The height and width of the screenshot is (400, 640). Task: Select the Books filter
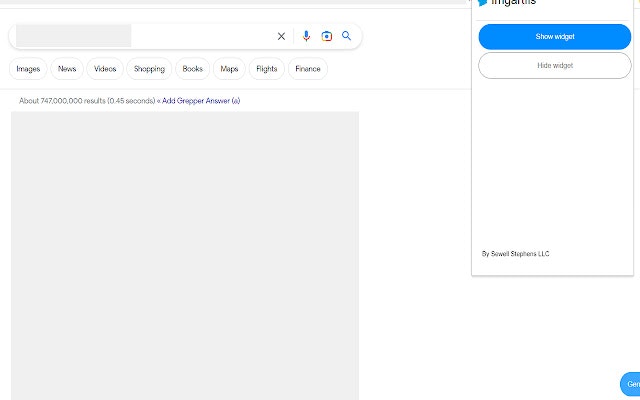[x=193, y=69]
